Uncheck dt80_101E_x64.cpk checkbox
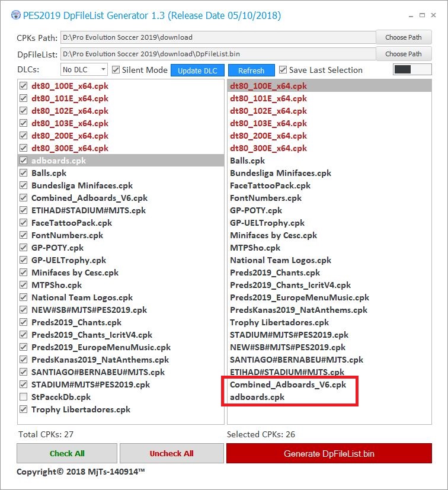This screenshot has width=448, height=490. click(x=24, y=98)
